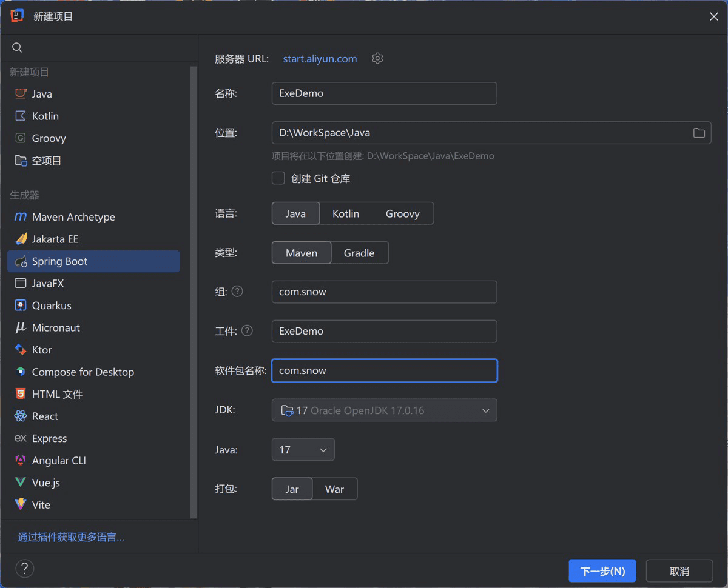Click the sidebar vertical scrollbar
The height and width of the screenshot is (588, 728).
pos(194,291)
